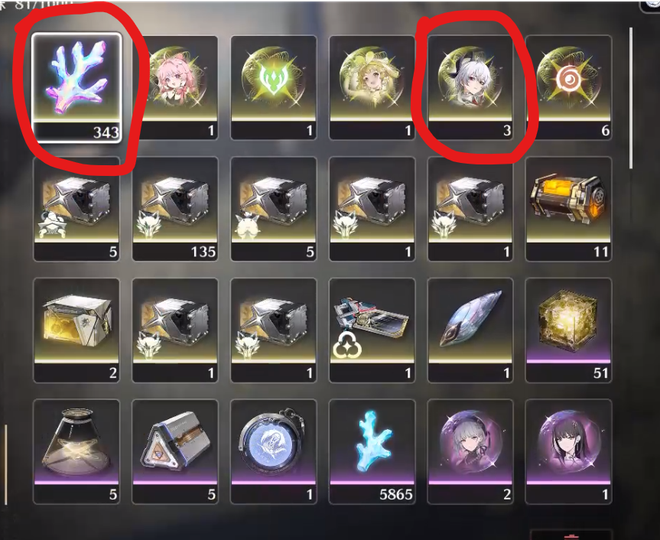Image resolution: width=660 pixels, height=540 pixels.
Task: Select the triangular supply box item
Action: pos(175,451)
